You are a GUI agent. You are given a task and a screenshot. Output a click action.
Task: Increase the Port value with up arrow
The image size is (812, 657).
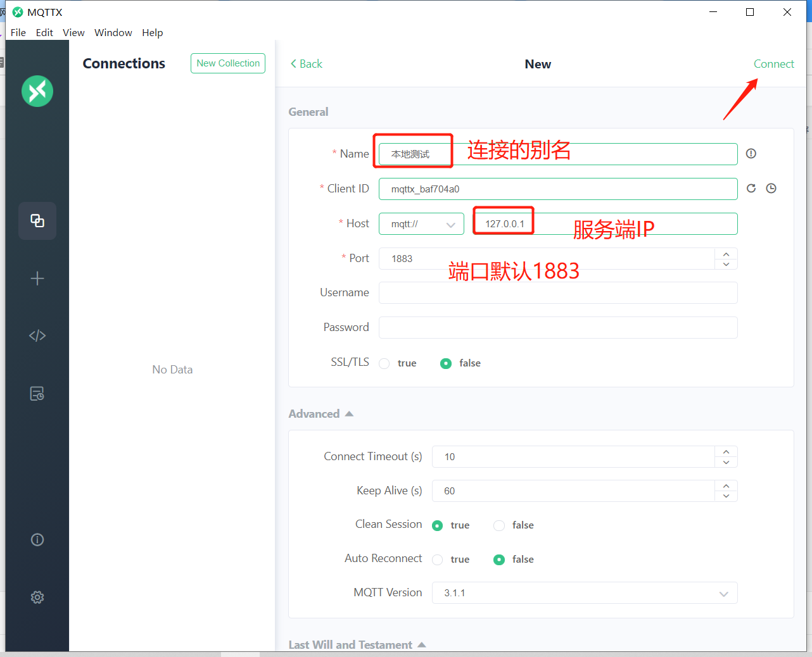click(726, 253)
